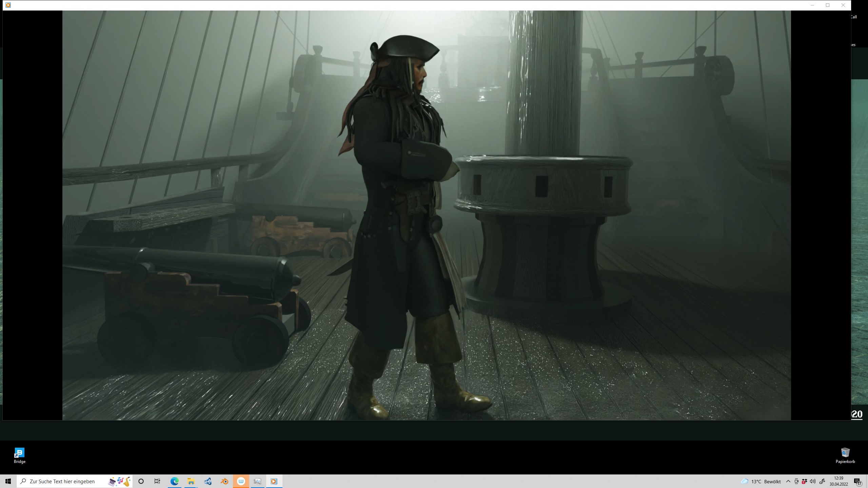Open clock and calendar flyout
868x488 pixels.
(x=839, y=481)
